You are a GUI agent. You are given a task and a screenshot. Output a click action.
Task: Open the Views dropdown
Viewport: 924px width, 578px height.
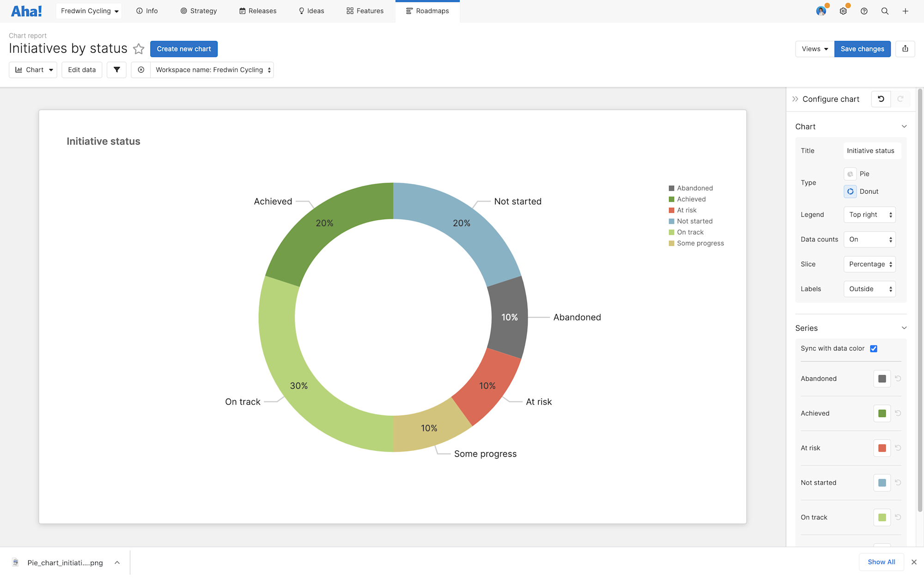tap(815, 49)
